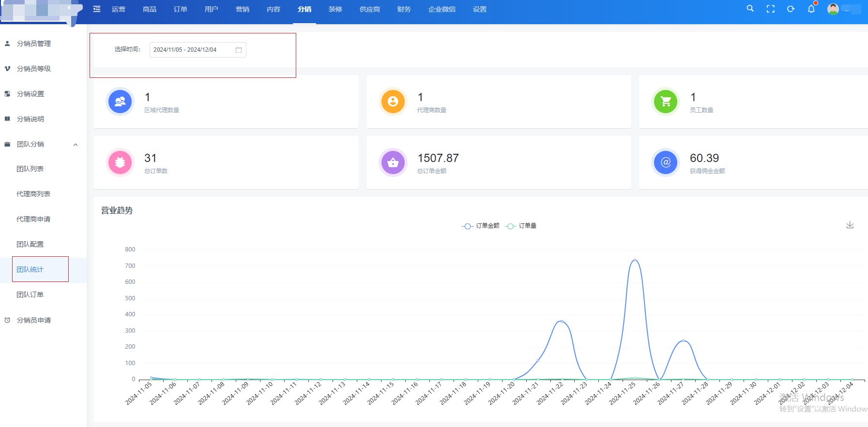The height and width of the screenshot is (427, 868).
Task: Open the 内容 top menu
Action: [274, 9]
